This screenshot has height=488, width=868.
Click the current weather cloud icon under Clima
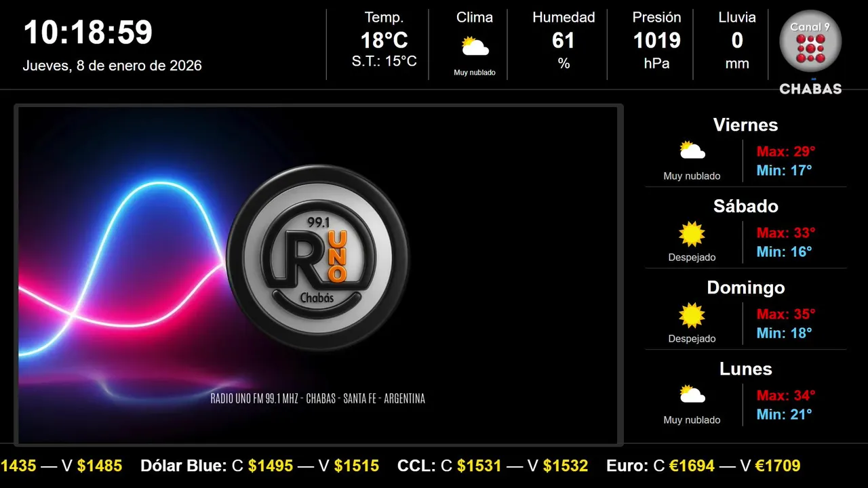[x=475, y=47]
